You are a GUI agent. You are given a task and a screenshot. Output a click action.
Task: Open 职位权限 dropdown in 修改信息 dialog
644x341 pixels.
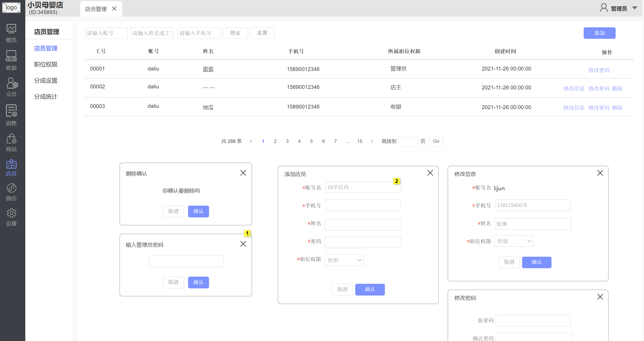[514, 241]
